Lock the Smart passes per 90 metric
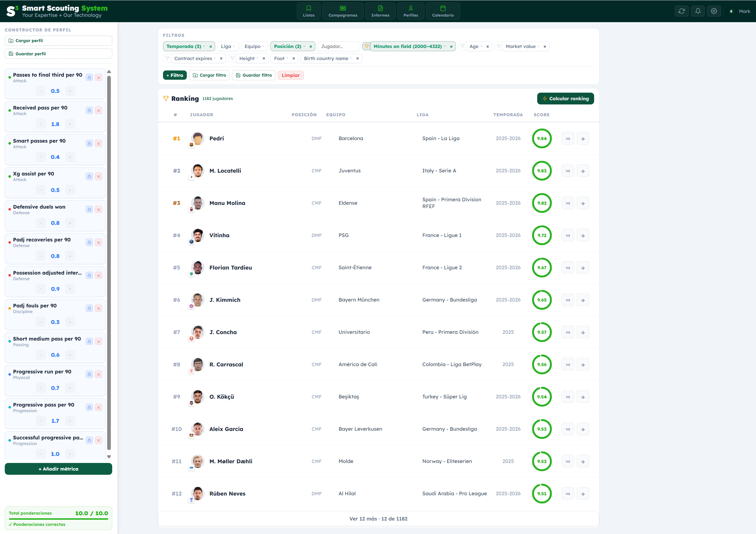The image size is (756, 534). coord(89,143)
